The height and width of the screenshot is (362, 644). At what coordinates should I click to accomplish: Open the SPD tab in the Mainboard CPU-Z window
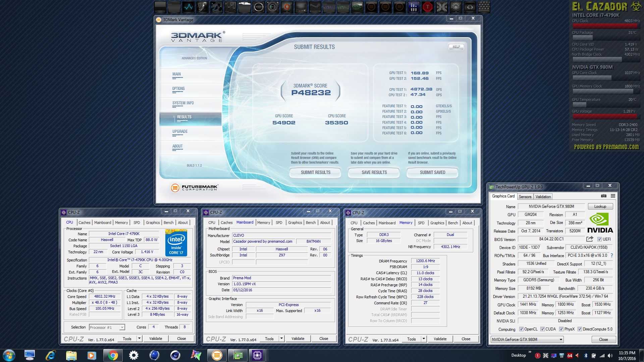pos(279,223)
